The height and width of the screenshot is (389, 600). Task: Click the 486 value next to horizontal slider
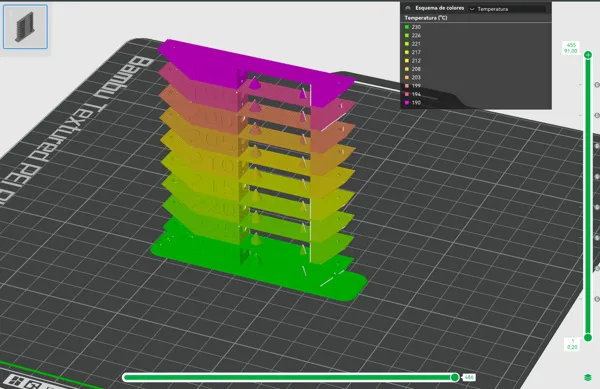(469, 378)
